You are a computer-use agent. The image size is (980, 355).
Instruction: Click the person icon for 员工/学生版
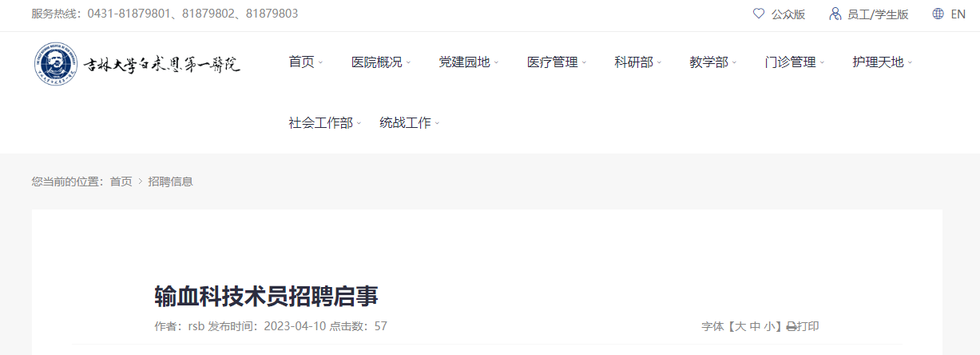(835, 14)
